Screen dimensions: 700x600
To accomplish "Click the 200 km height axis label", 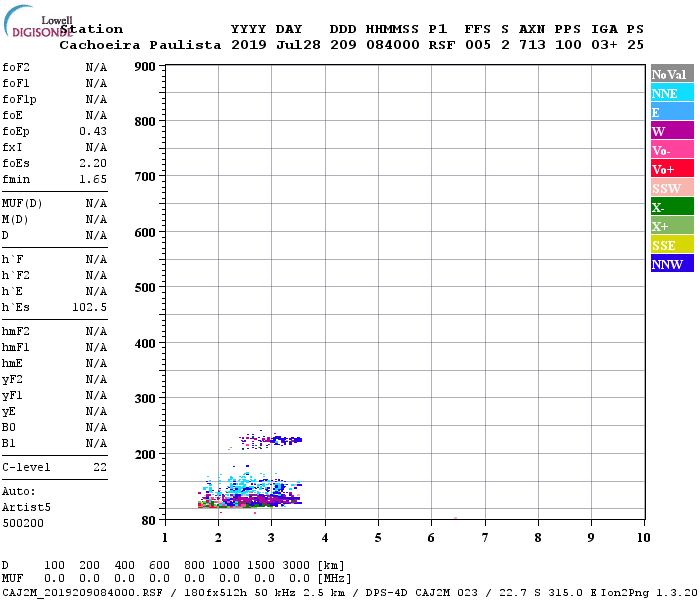I will (145, 454).
